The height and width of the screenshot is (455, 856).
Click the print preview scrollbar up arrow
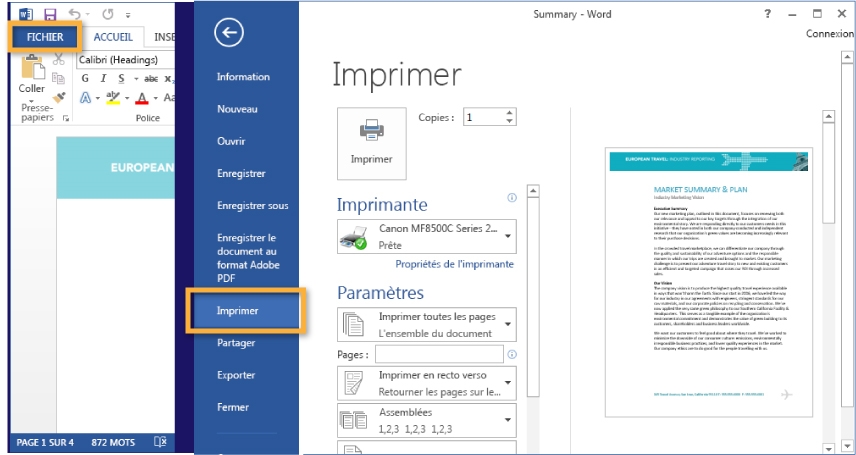pyautogui.click(x=829, y=116)
